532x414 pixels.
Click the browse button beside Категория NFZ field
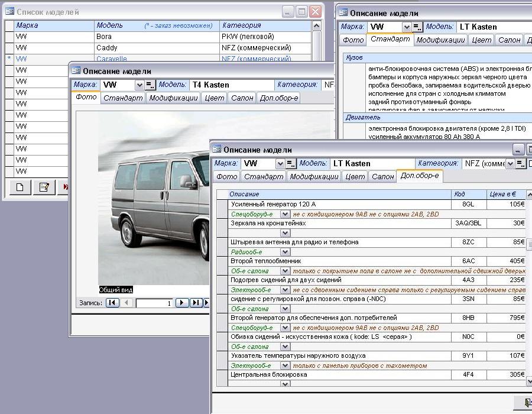click(520, 164)
